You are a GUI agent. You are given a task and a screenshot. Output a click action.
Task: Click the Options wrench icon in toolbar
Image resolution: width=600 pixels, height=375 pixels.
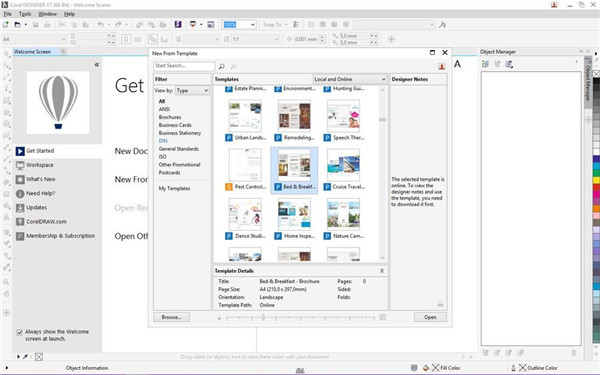point(442,24)
